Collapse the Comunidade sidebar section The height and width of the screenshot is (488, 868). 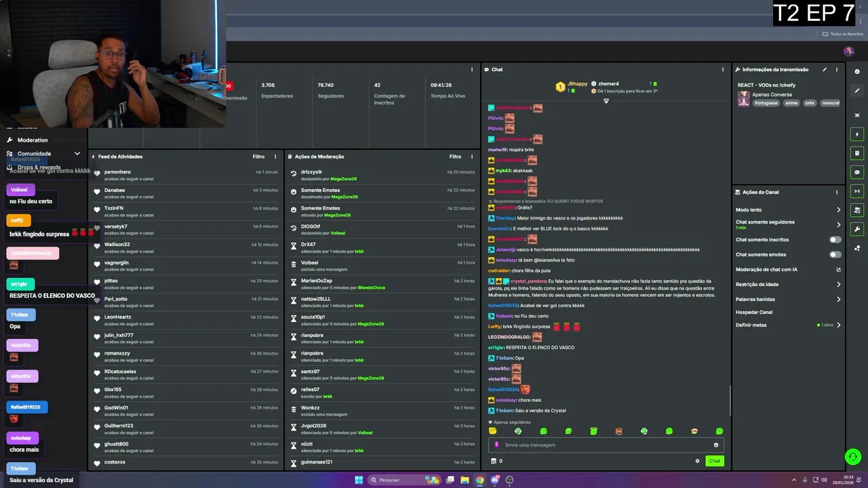pyautogui.click(x=77, y=154)
